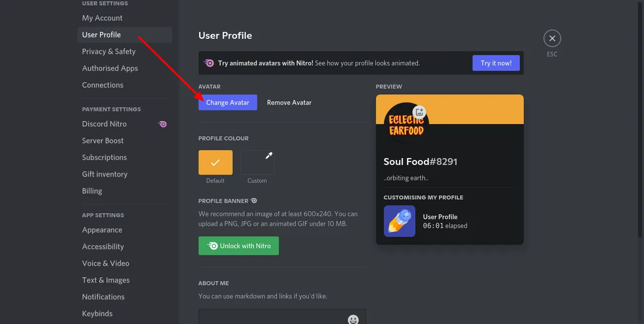Click the Soul Food#8291 username in preview
Viewport: 644px width, 324px height.
pyautogui.click(x=421, y=161)
